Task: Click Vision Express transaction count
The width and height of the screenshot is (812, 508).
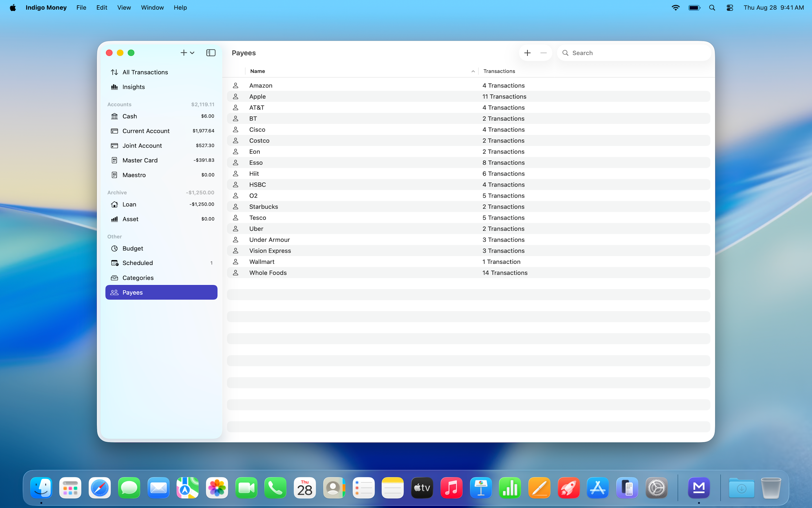Action: (x=503, y=251)
